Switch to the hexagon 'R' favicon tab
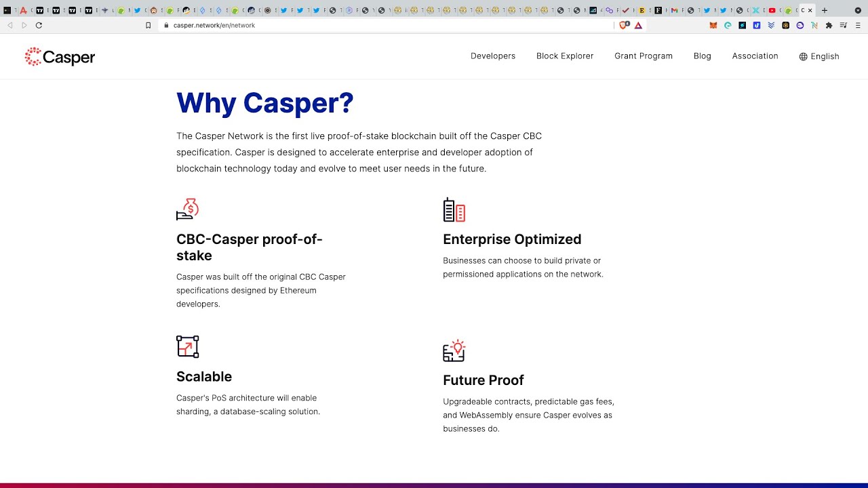The width and height of the screenshot is (868, 488). click(x=349, y=10)
